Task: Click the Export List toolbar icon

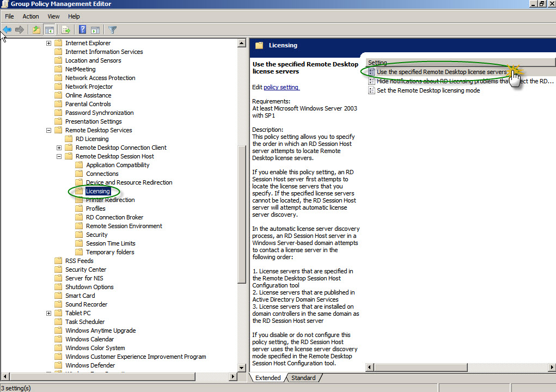Action: click(66, 30)
